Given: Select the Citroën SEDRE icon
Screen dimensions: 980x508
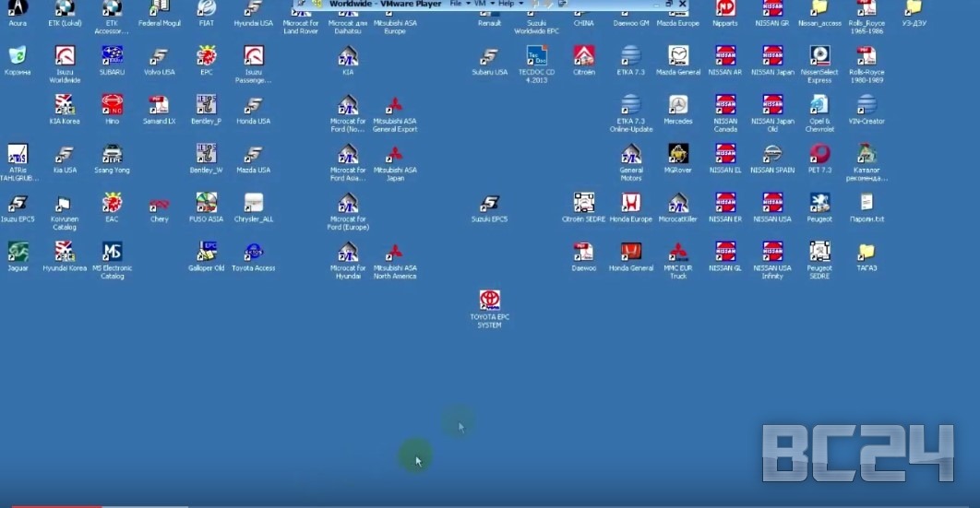Looking at the screenshot, I should [x=583, y=203].
